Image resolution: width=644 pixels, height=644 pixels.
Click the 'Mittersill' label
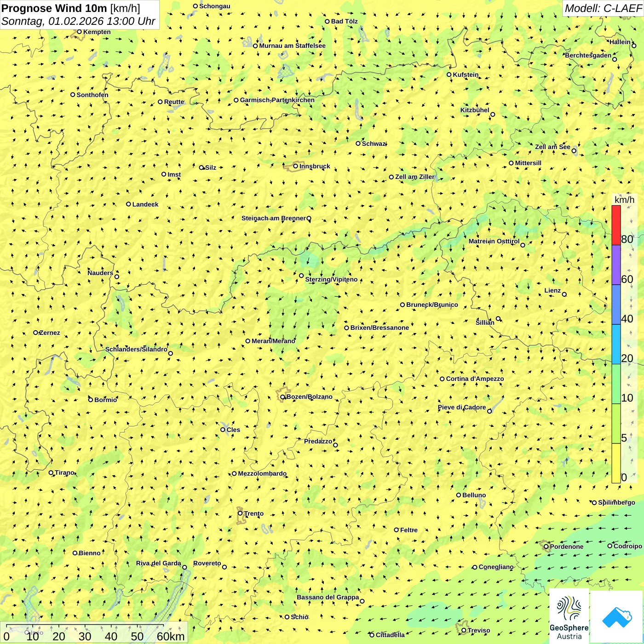[x=529, y=163]
